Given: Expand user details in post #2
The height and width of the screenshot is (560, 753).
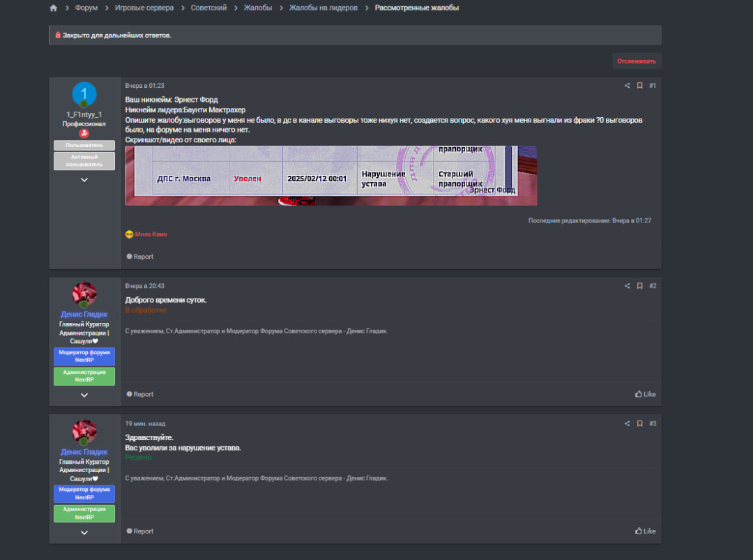Looking at the screenshot, I should (84, 395).
